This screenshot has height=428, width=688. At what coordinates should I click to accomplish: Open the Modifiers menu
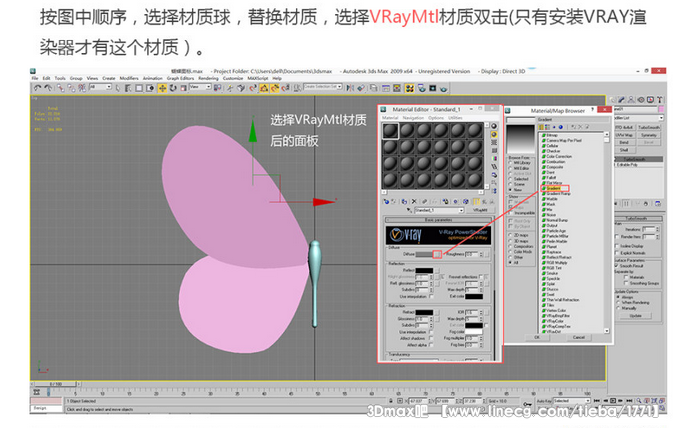click(129, 78)
